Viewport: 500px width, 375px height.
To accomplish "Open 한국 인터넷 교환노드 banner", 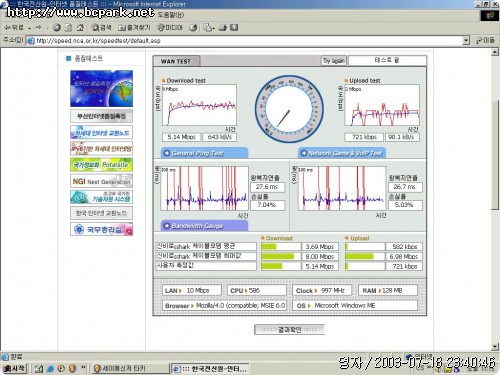I will (101, 213).
